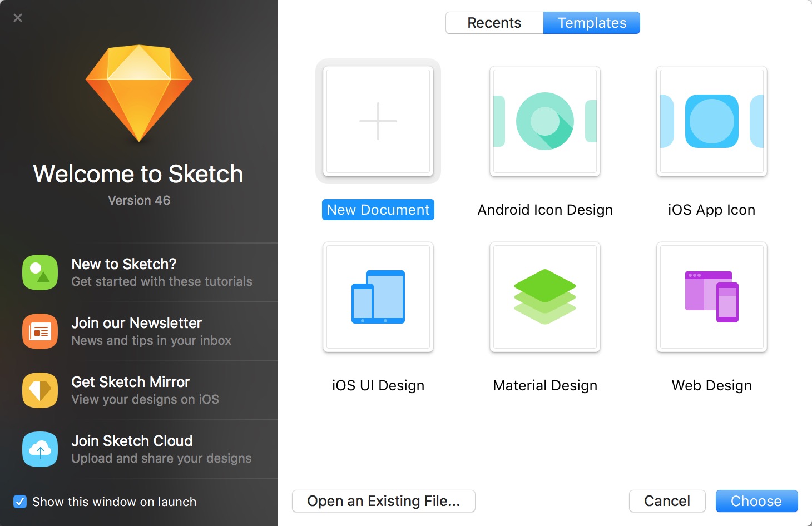Click the Web Design label
Screen dimensions: 812x526
click(712, 385)
